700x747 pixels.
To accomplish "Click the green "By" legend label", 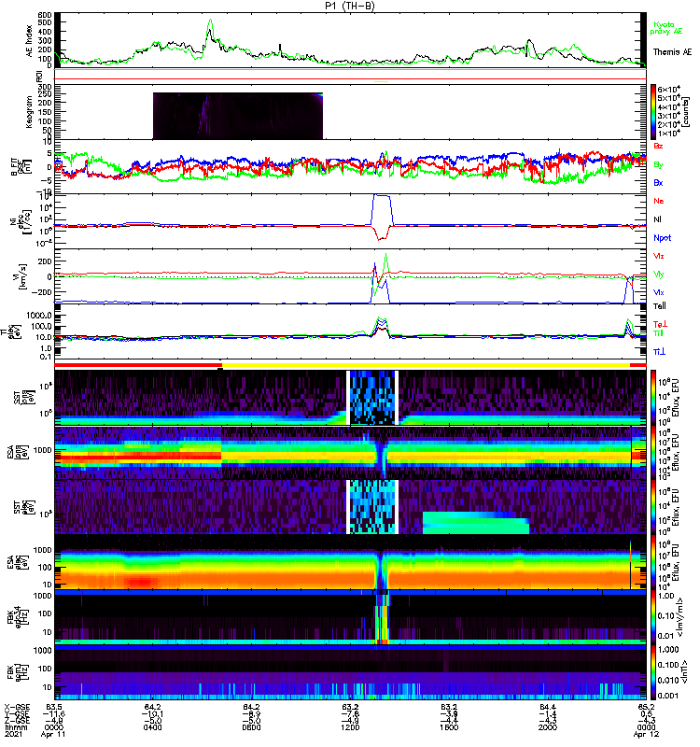I will [658, 165].
